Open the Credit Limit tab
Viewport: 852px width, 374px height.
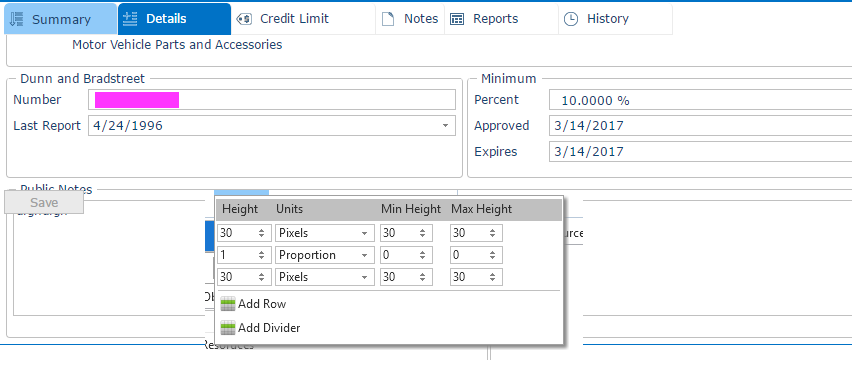tap(303, 19)
